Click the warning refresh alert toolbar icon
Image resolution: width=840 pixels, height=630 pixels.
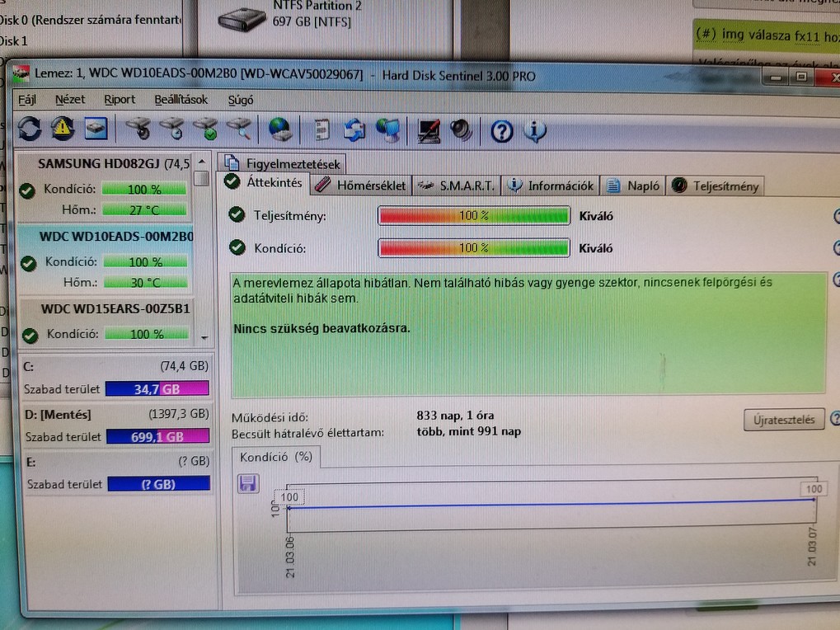pyautogui.click(x=62, y=129)
